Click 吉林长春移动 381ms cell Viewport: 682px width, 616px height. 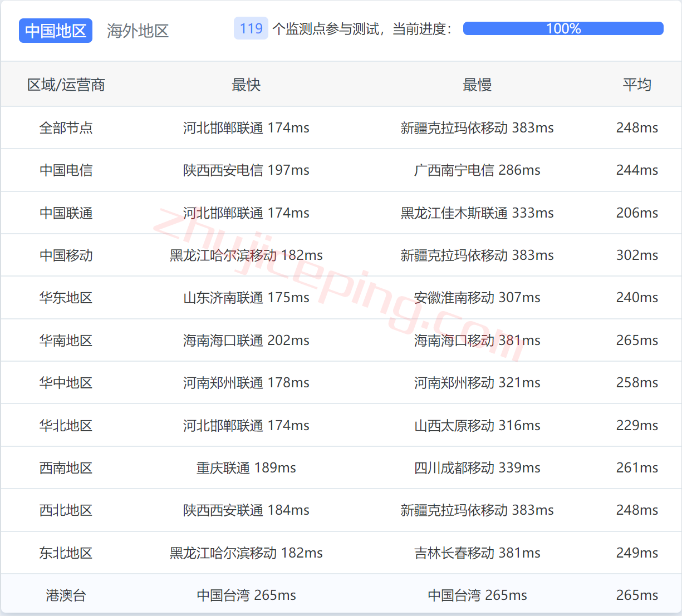point(477,553)
